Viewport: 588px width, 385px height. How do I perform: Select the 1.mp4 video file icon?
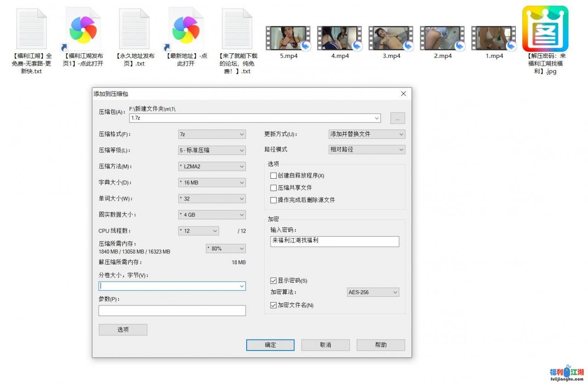494,38
